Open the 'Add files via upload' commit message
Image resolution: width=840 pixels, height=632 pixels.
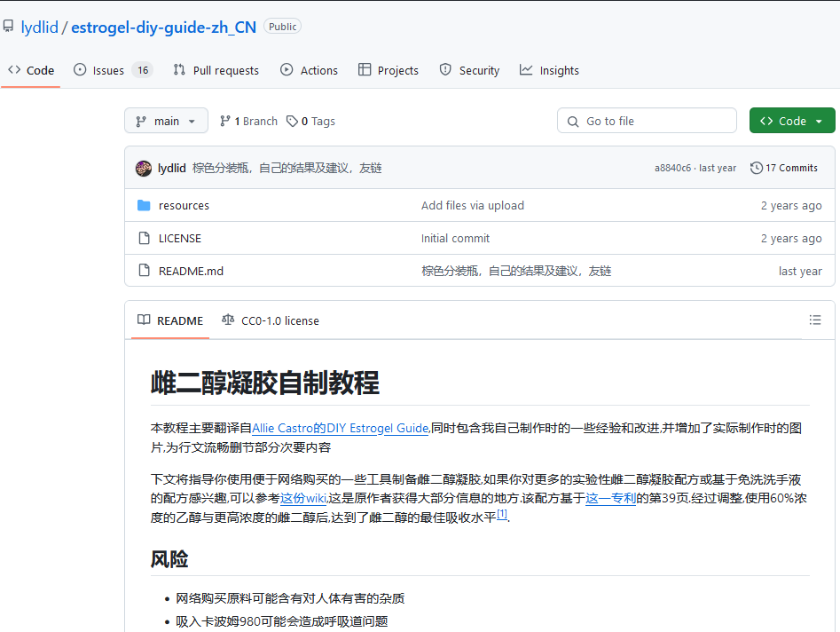pyautogui.click(x=473, y=205)
